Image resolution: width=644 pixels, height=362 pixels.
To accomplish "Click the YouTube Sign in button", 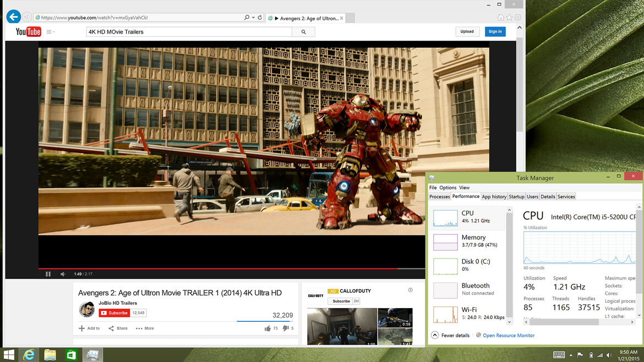I will point(495,31).
